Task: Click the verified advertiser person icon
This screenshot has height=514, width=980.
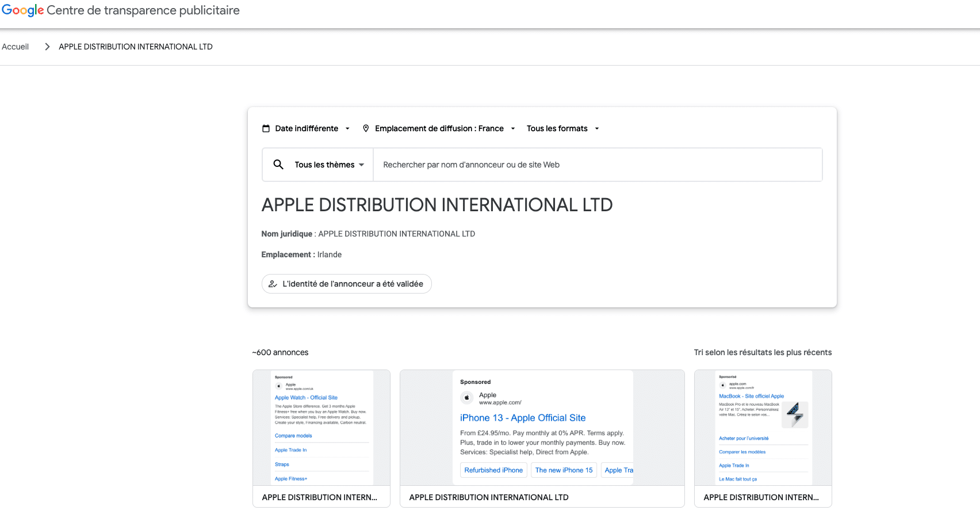Action: click(x=273, y=284)
